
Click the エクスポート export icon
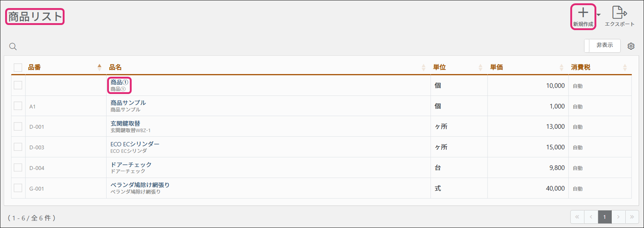point(619,12)
